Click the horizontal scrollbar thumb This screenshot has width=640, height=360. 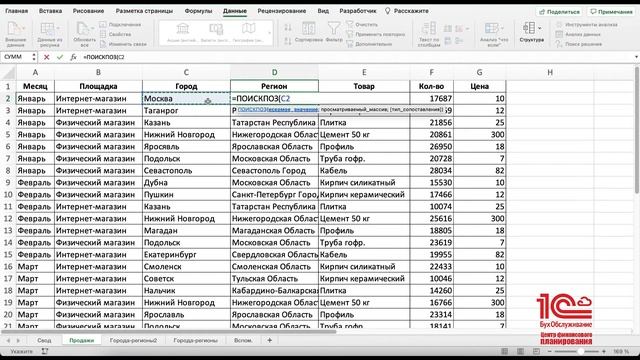pos(168,331)
